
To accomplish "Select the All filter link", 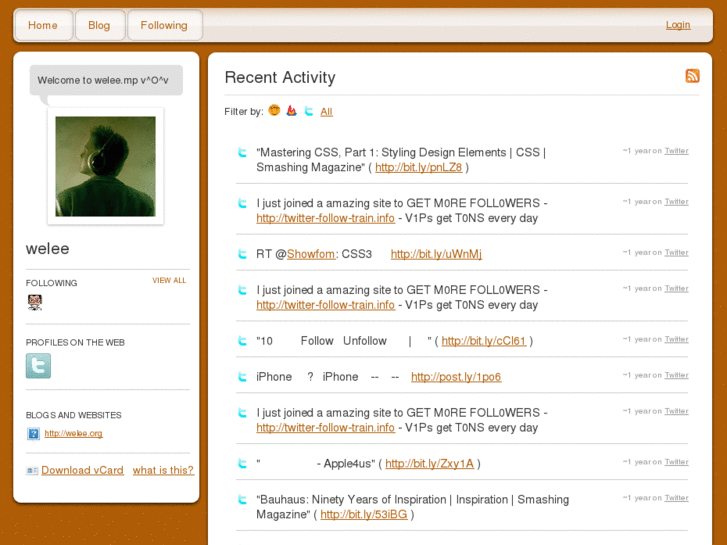I will [326, 112].
